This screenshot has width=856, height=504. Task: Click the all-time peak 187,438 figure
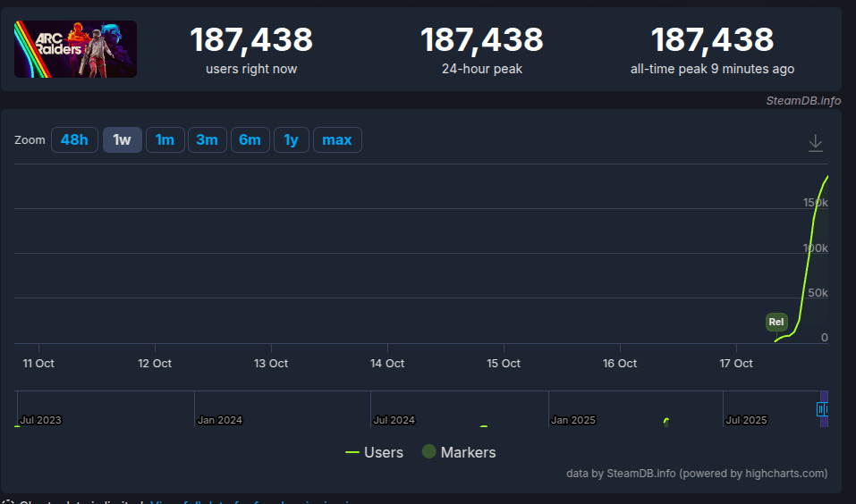click(x=712, y=40)
